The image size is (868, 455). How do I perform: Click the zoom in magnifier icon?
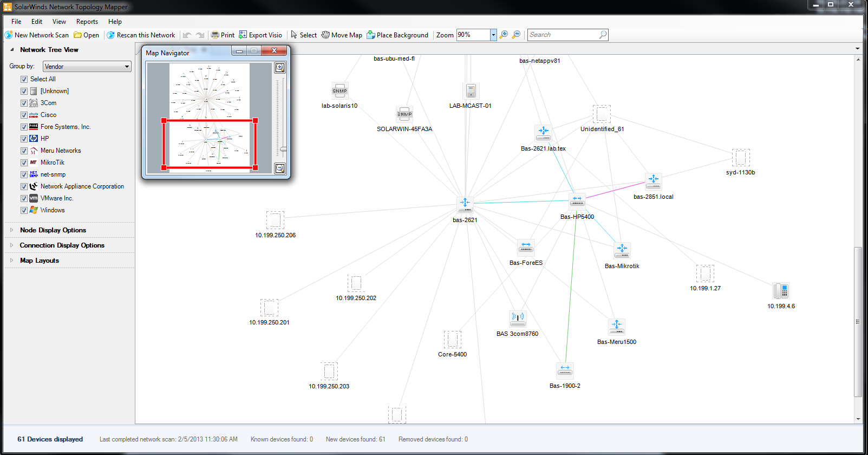(x=504, y=35)
